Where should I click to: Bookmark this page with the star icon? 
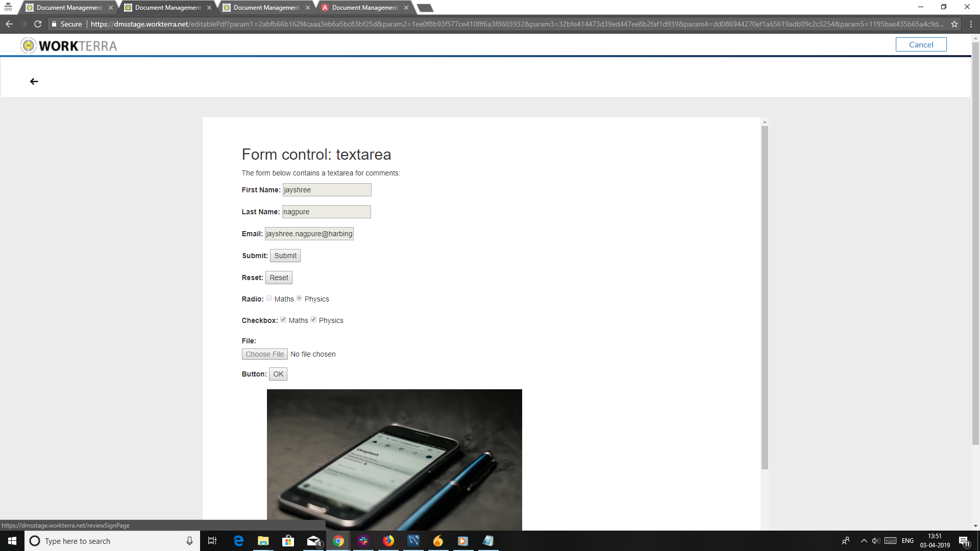[954, 24]
